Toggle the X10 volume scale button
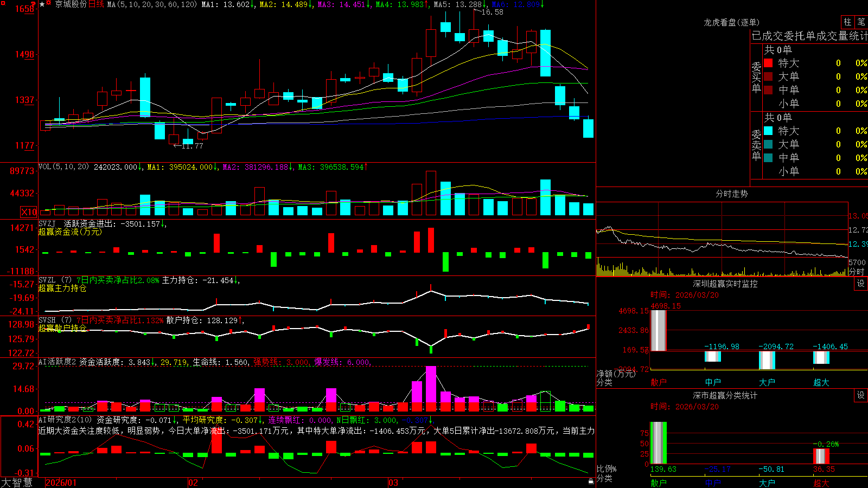This screenshot has height=488, width=868. pyautogui.click(x=29, y=212)
